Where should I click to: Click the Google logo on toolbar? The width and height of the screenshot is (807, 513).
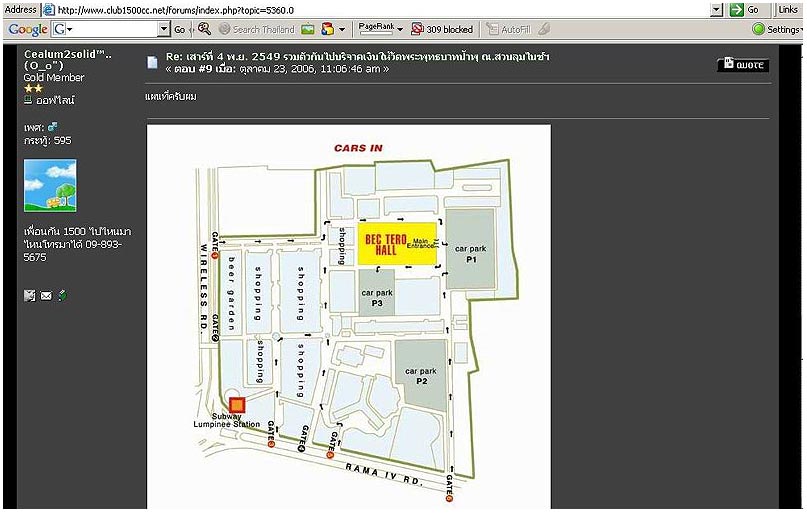[x=27, y=29]
